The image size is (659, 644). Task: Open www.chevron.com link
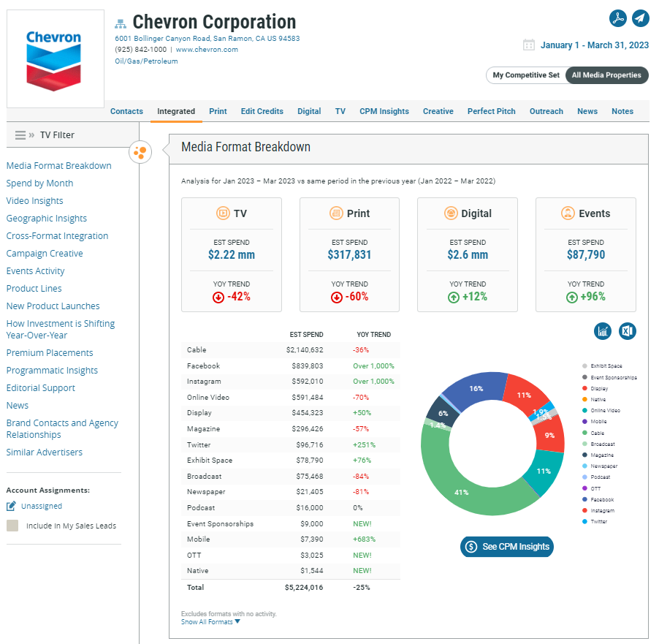[x=207, y=49]
